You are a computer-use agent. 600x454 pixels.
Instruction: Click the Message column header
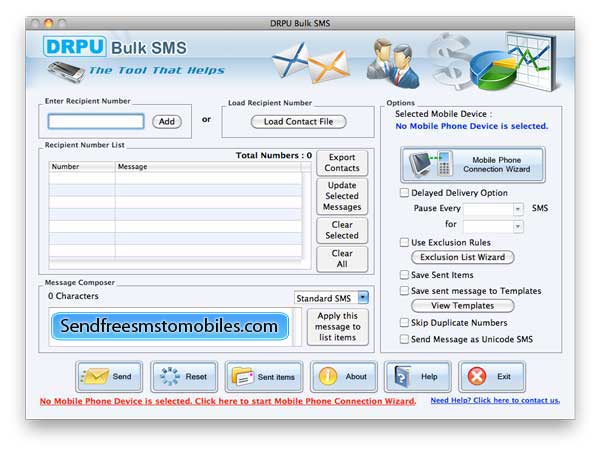coord(208,167)
